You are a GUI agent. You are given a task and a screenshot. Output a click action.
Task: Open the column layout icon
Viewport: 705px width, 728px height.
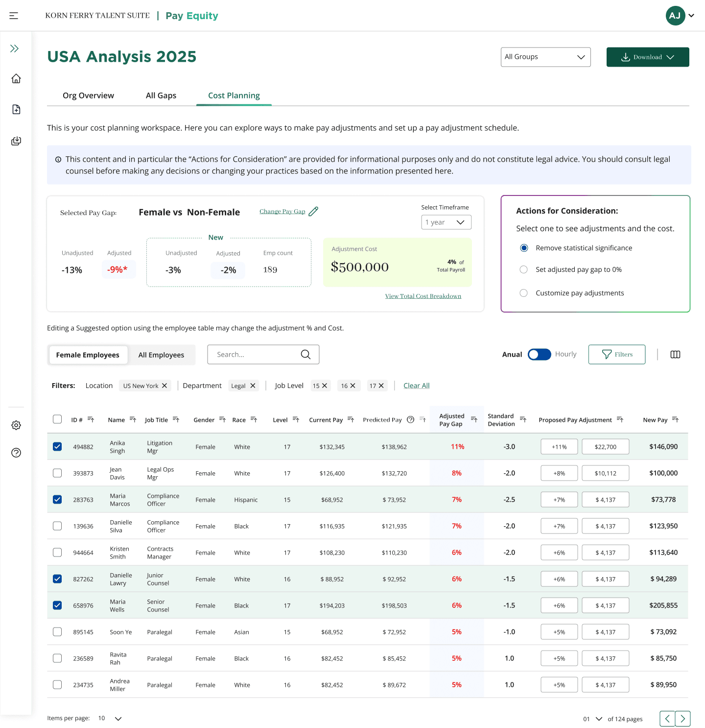pyautogui.click(x=675, y=354)
